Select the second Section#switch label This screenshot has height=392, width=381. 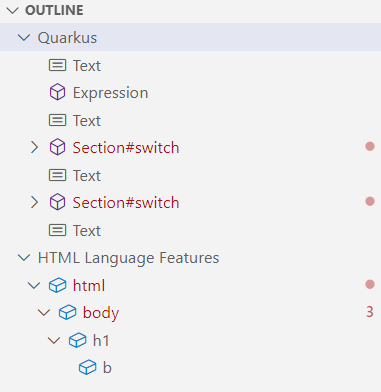click(x=126, y=203)
